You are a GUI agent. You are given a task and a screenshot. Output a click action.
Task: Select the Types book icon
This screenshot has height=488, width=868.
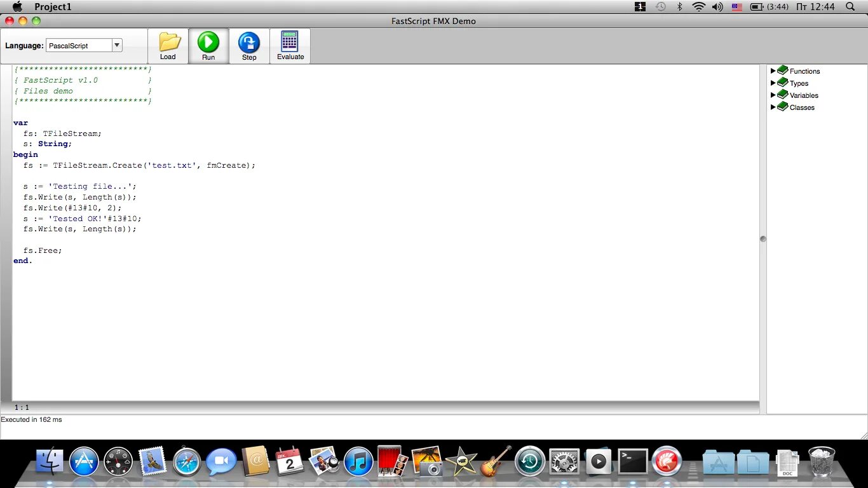point(783,82)
